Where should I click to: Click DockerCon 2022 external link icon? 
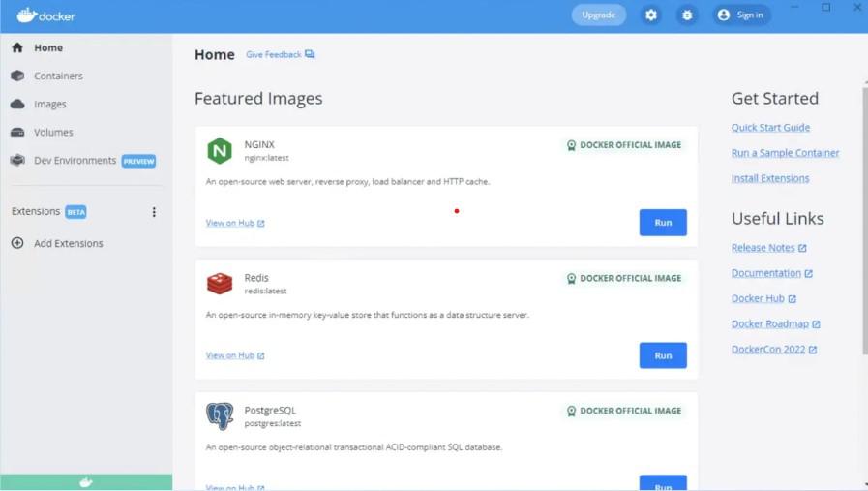click(813, 350)
